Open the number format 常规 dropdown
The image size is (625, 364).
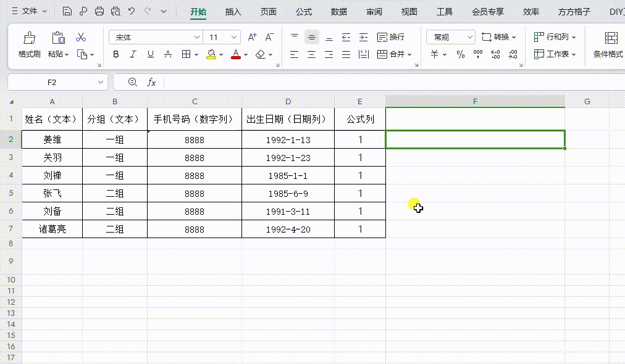click(469, 37)
